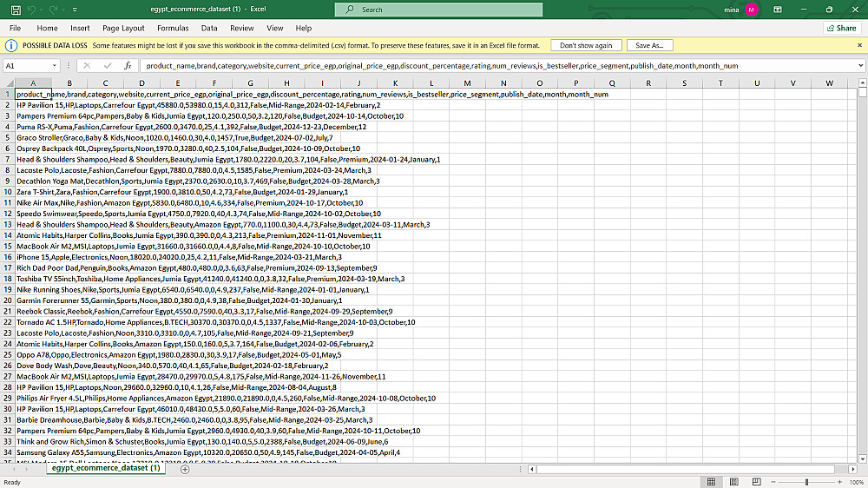The height and width of the screenshot is (488, 868).
Task: Select column M header
Action: 467,83
